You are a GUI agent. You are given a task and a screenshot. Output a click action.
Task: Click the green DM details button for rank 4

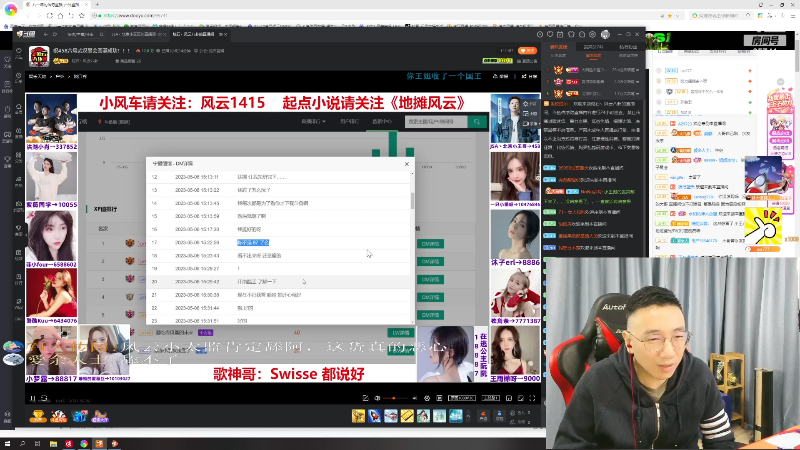click(x=431, y=297)
